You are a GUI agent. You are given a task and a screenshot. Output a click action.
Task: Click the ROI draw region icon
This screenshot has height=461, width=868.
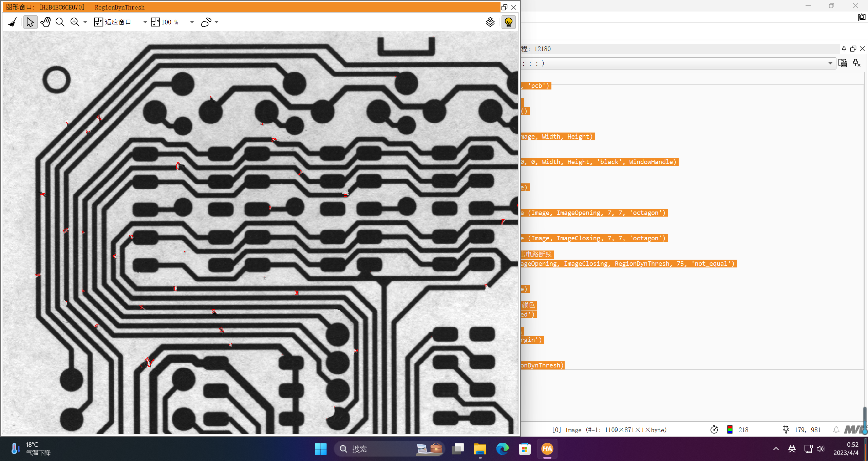click(206, 22)
